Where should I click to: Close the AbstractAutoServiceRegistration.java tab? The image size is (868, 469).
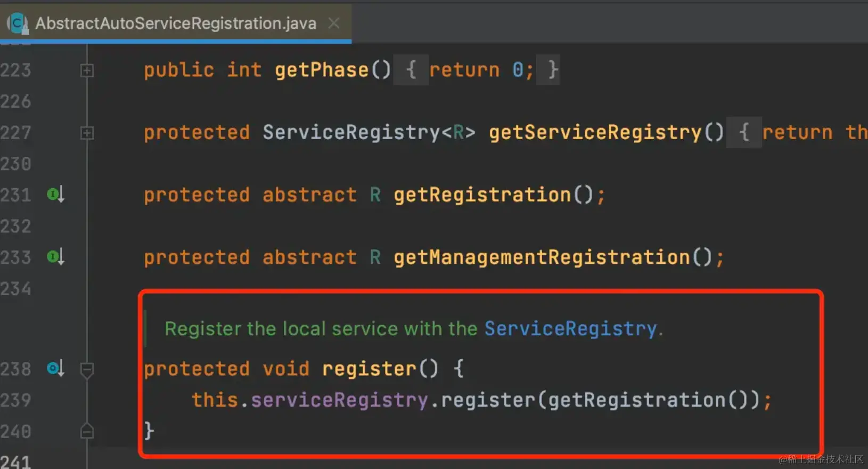coord(334,23)
